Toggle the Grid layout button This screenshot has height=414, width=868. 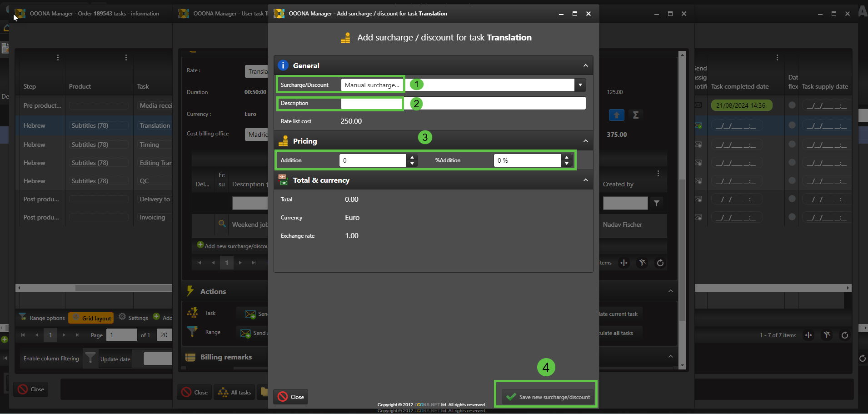tap(91, 318)
